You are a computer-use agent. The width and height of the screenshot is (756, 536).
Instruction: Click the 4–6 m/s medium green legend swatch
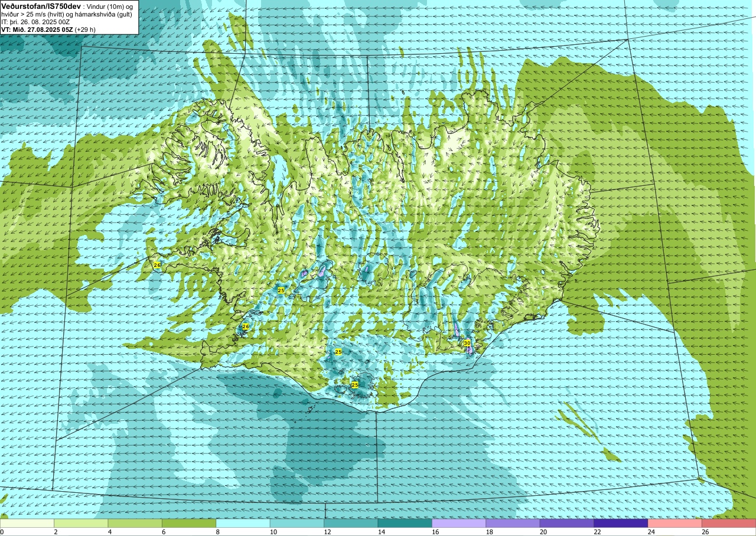[x=135, y=523]
